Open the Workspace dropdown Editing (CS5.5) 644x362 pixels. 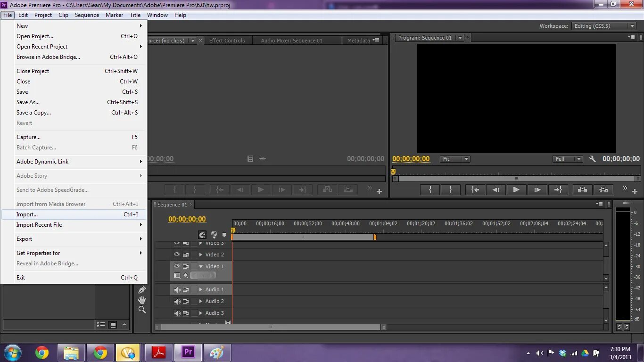pos(604,26)
